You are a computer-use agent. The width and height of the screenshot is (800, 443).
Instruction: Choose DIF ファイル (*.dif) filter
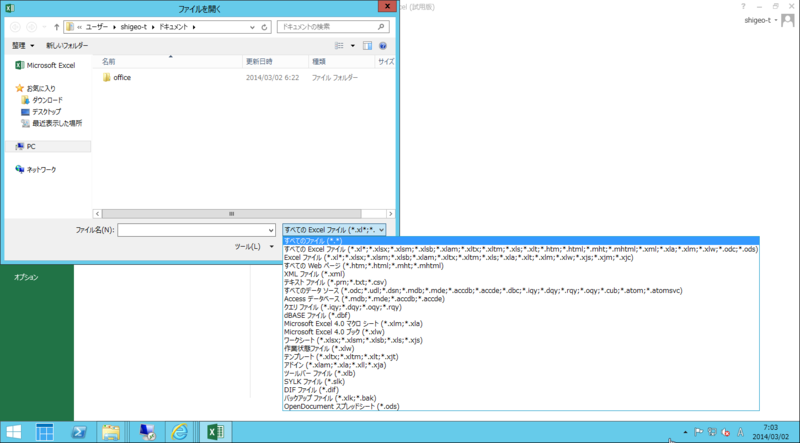(x=521, y=390)
